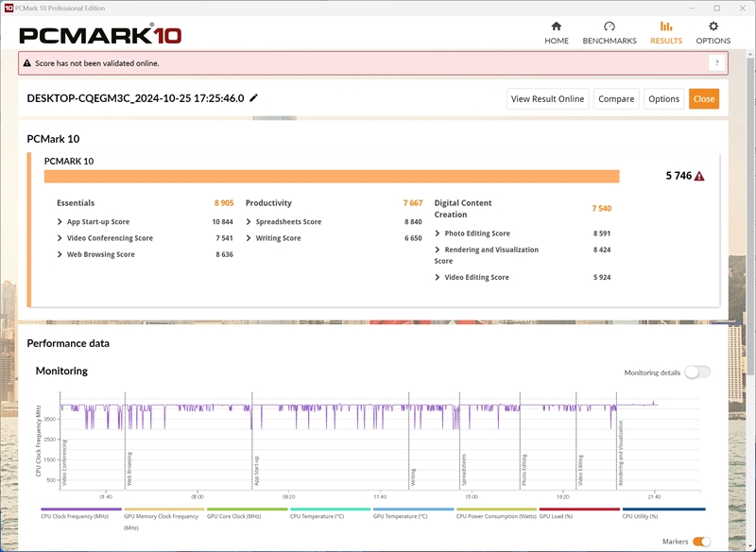Image resolution: width=756 pixels, height=552 pixels.
Task: Click the App Start-up value 10 844
Action: (x=223, y=222)
